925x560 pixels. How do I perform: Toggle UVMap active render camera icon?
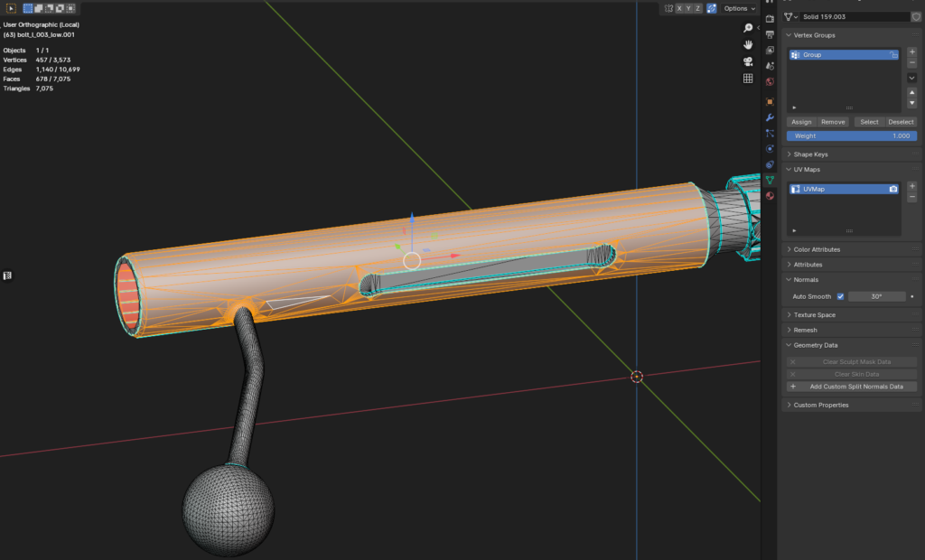point(893,189)
